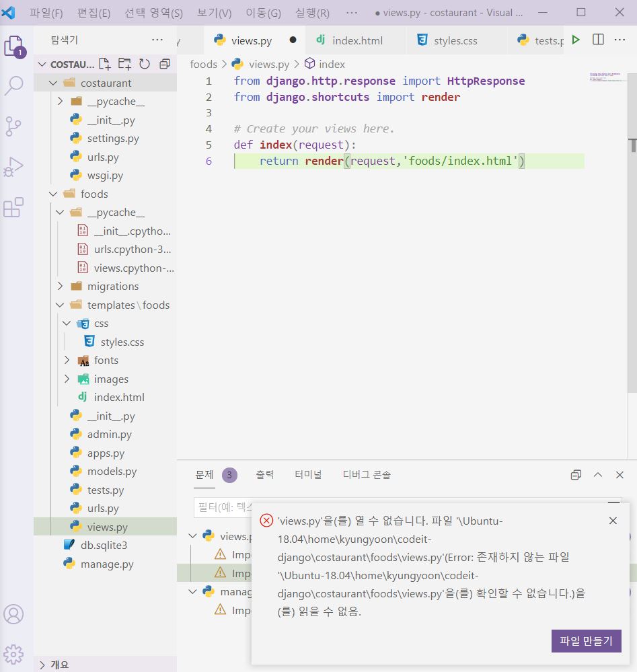
Task: Open the Extensions view
Action: point(13,207)
